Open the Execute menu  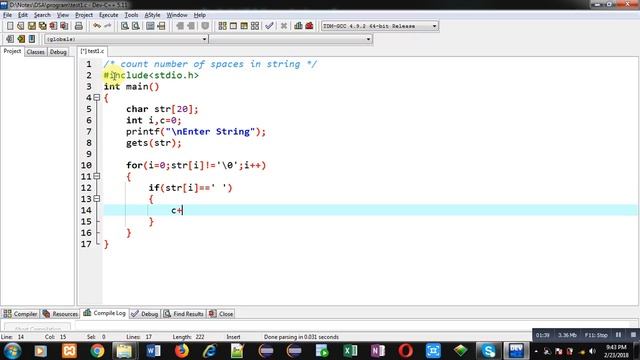(109, 15)
